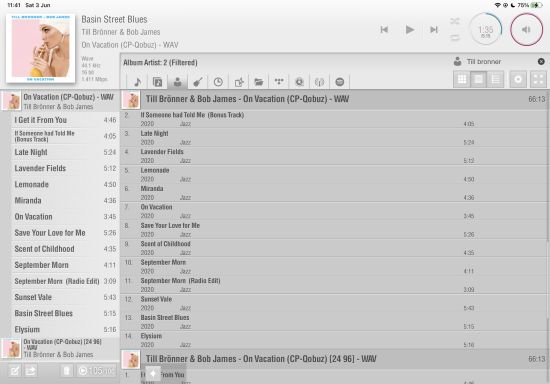Toggle repeat mode below shuffle icon
Viewport: 550px width, 384px height.
(455, 37)
